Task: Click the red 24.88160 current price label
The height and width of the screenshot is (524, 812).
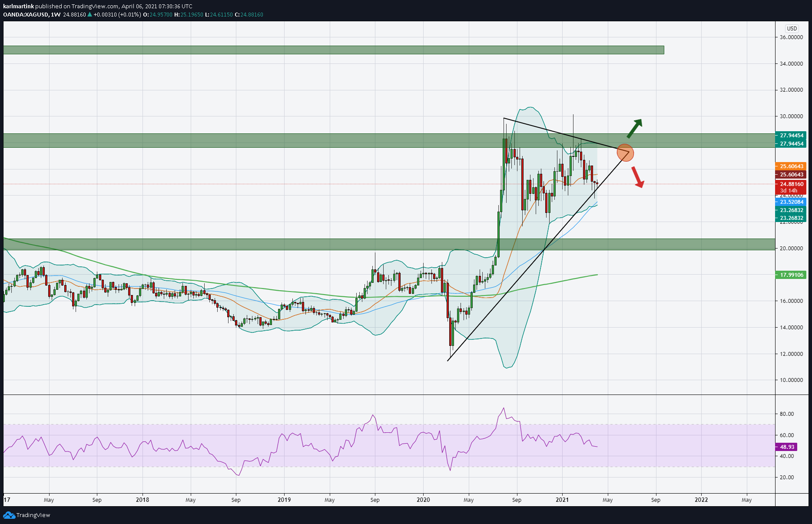Action: pyautogui.click(x=792, y=184)
